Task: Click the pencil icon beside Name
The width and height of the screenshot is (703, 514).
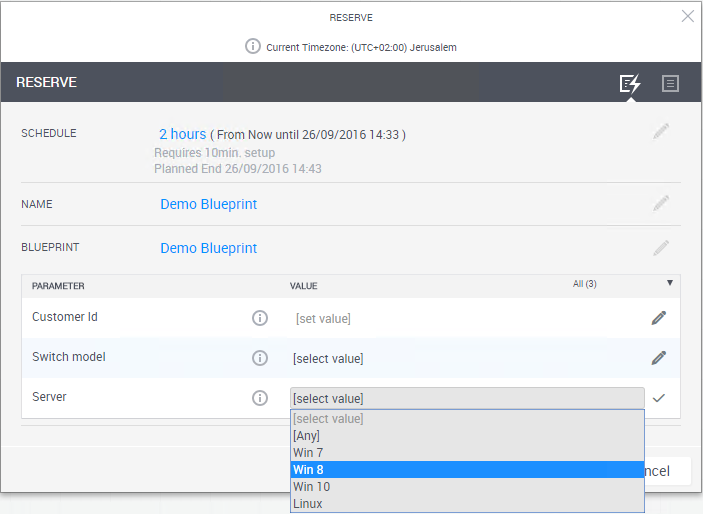Action: tap(660, 203)
